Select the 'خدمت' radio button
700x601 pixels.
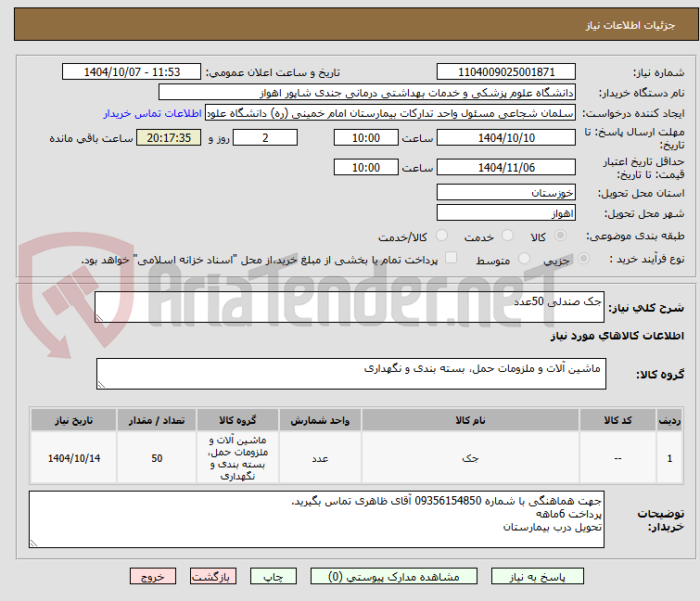(x=507, y=236)
